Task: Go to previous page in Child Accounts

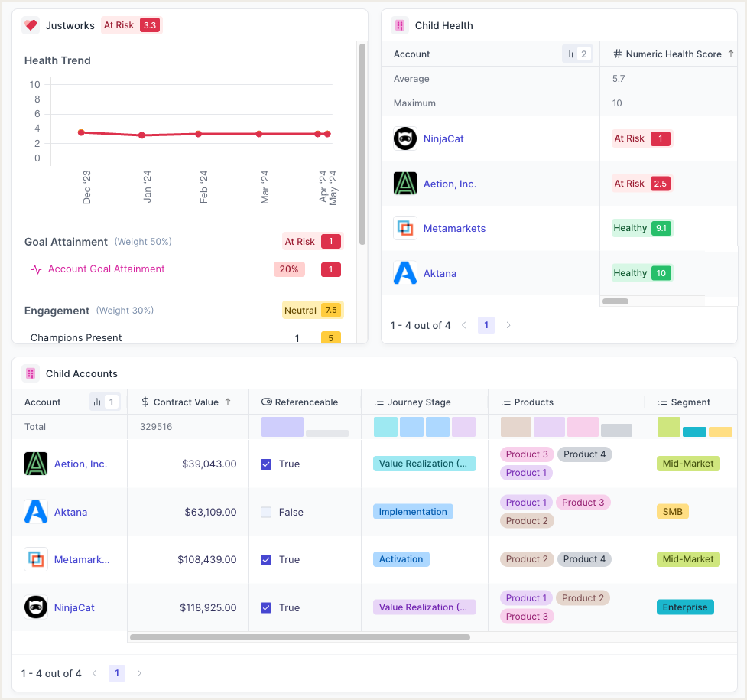Action: pos(95,673)
